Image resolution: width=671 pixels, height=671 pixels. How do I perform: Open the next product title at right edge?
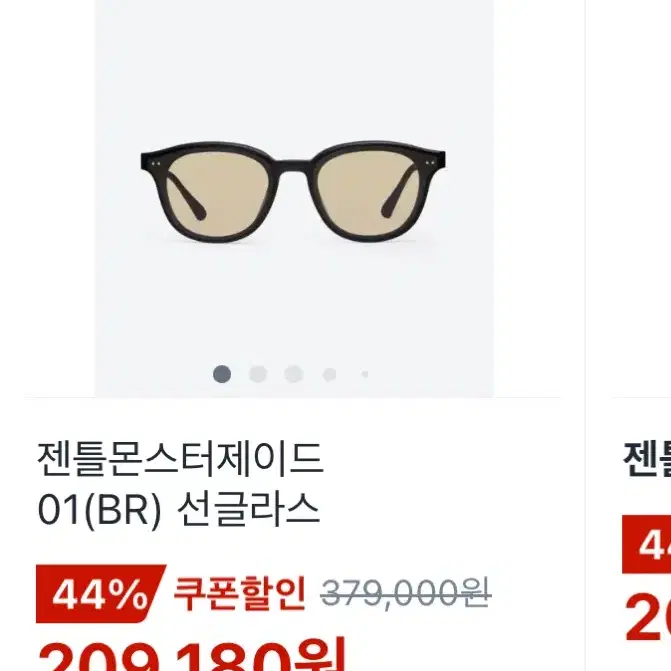pyautogui.click(x=647, y=459)
